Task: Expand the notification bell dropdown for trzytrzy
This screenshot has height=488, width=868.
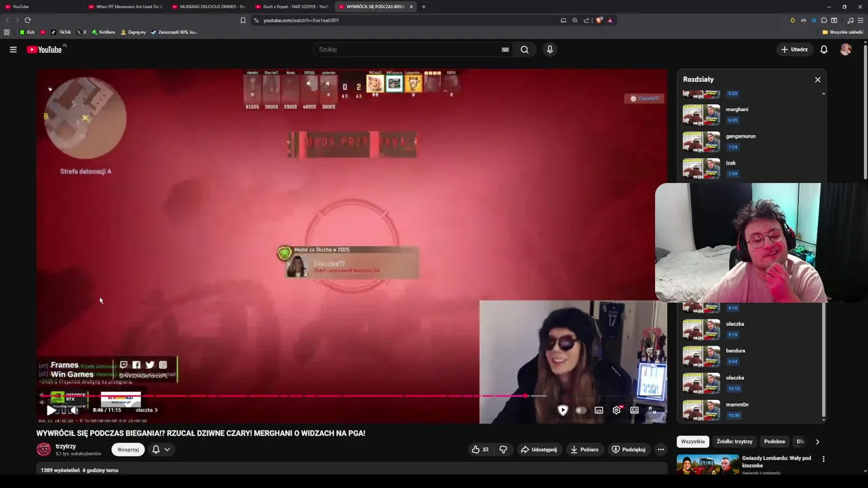Action: point(161,449)
